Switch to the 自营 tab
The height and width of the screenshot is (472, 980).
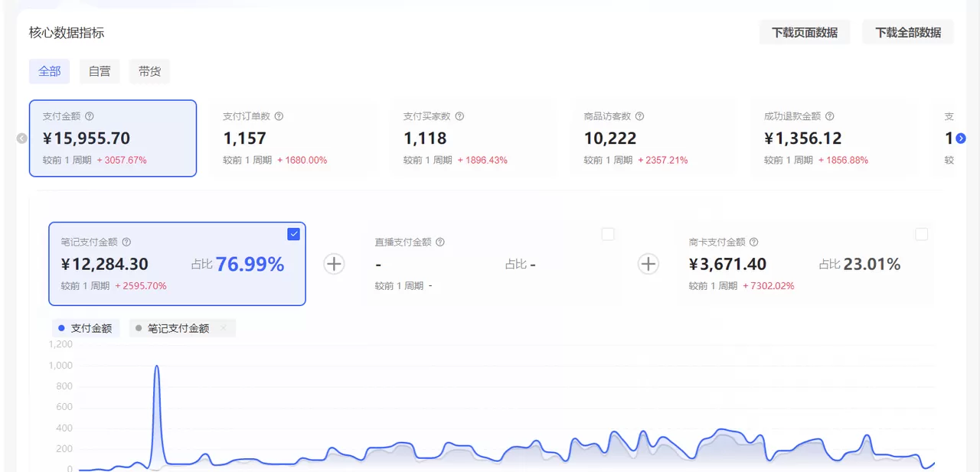(100, 71)
